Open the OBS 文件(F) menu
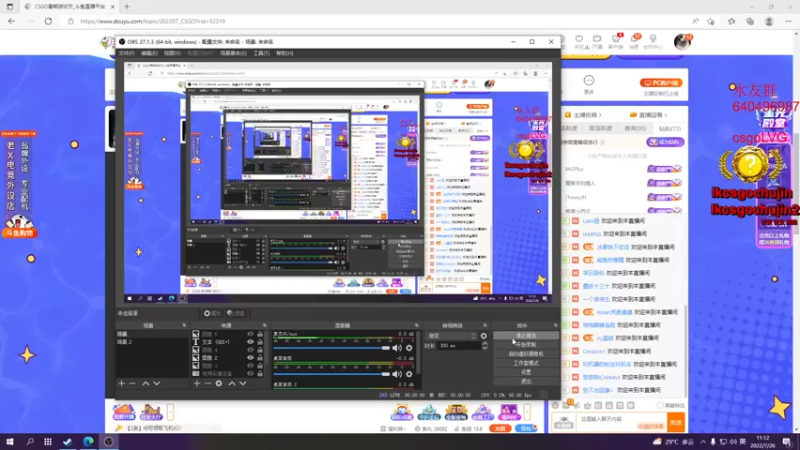The width and height of the screenshot is (800, 450). tap(127, 53)
